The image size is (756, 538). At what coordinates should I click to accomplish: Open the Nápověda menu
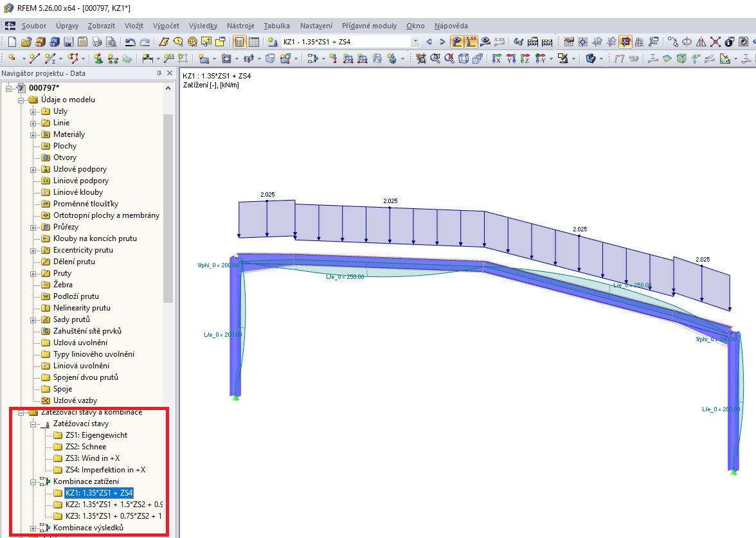point(451,26)
